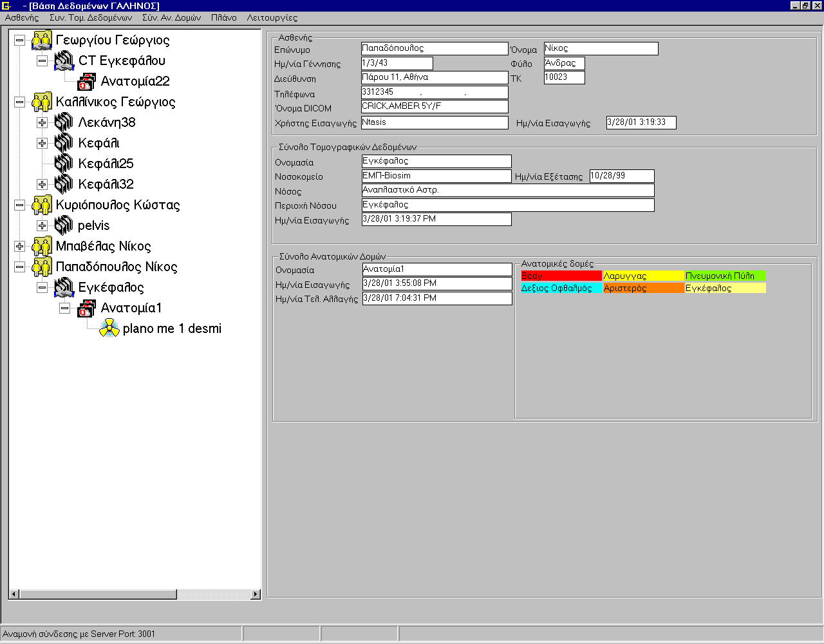Image resolution: width=824 pixels, height=644 pixels.
Task: Click the Νοσοκομείο field ΕΜΠ-Biosim
Action: (x=437, y=176)
